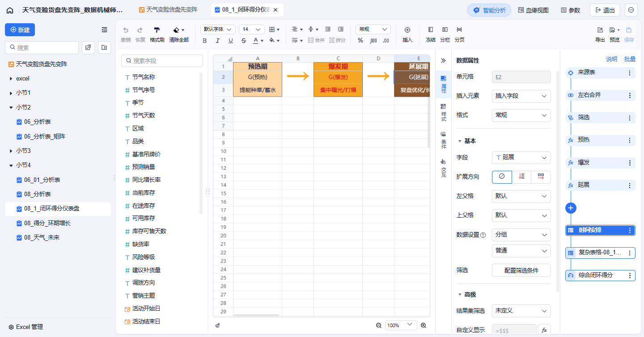
Task: Click the 分栏 columns icon
Action: click(445, 29)
